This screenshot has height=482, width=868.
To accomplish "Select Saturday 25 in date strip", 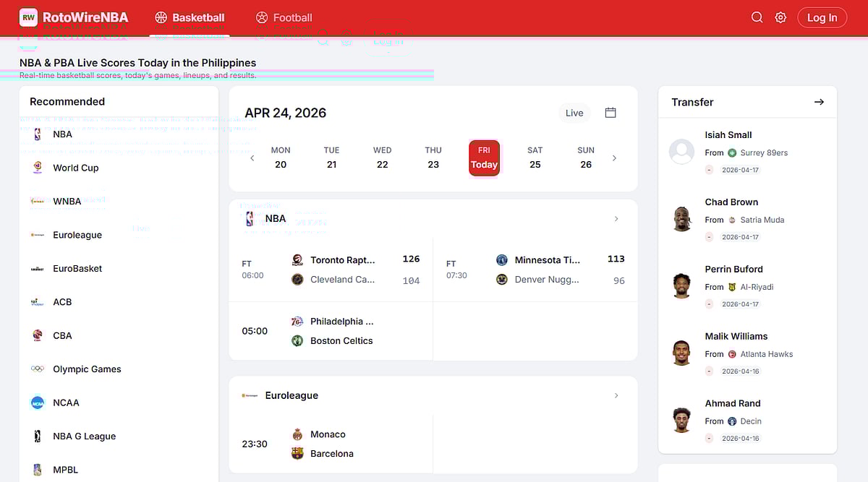I will [x=535, y=158].
